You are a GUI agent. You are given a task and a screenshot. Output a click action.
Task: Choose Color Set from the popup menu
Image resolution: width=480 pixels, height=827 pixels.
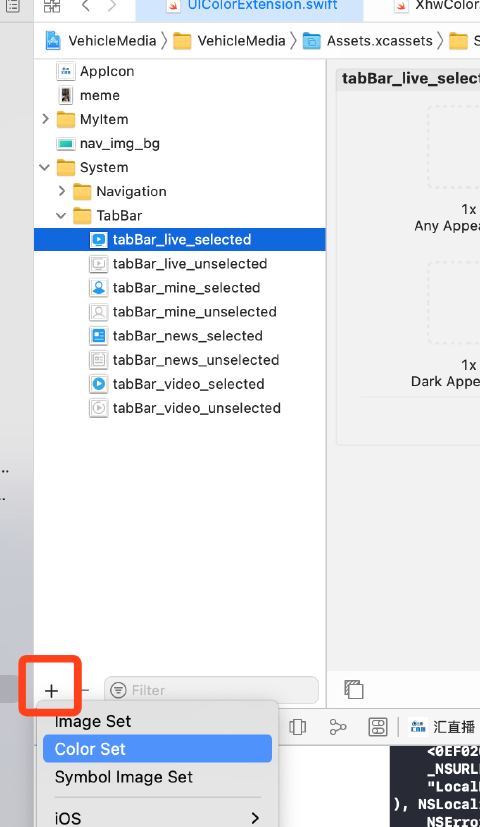157,749
